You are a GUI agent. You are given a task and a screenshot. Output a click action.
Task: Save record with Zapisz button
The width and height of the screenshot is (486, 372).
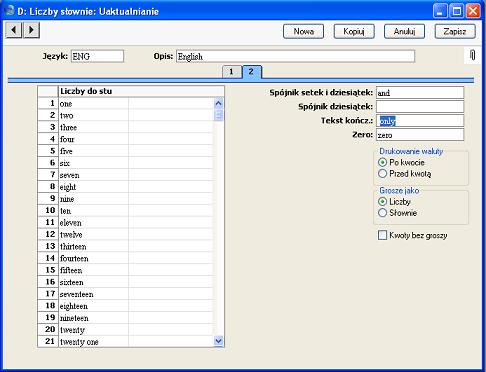point(455,31)
